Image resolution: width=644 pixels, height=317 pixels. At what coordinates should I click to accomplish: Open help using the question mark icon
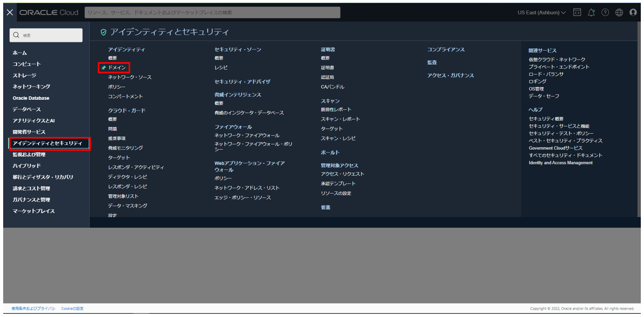(605, 12)
